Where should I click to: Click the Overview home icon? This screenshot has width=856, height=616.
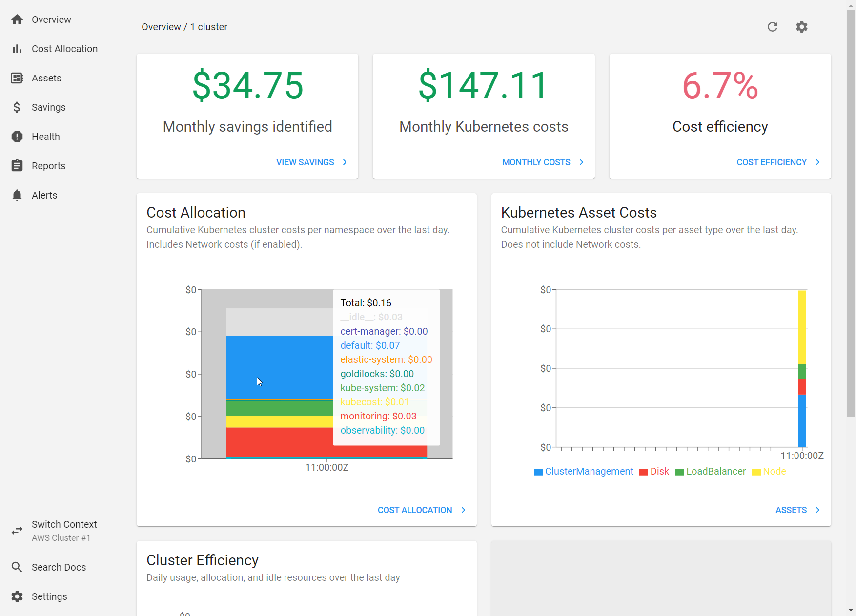point(17,20)
